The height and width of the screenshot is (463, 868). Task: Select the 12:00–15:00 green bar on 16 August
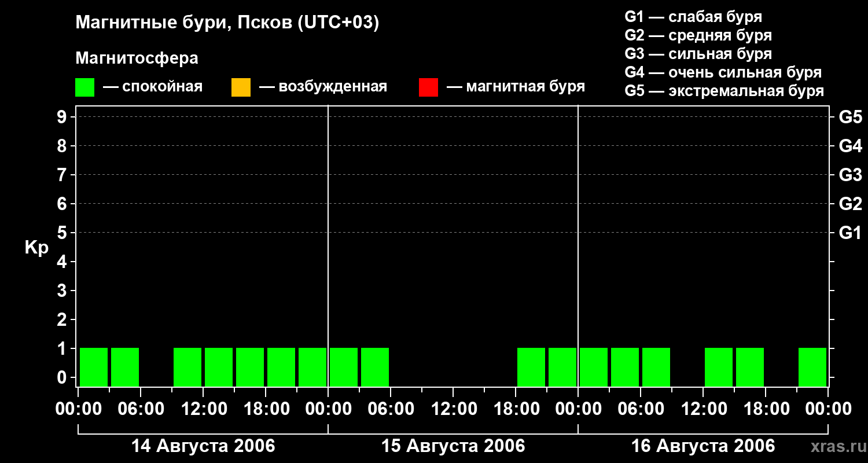(719, 367)
